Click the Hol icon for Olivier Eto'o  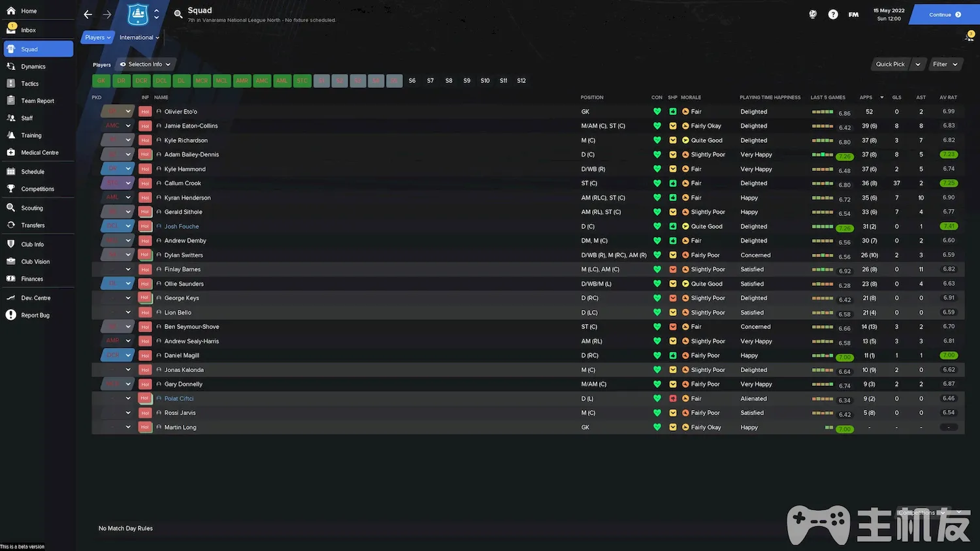(x=145, y=112)
